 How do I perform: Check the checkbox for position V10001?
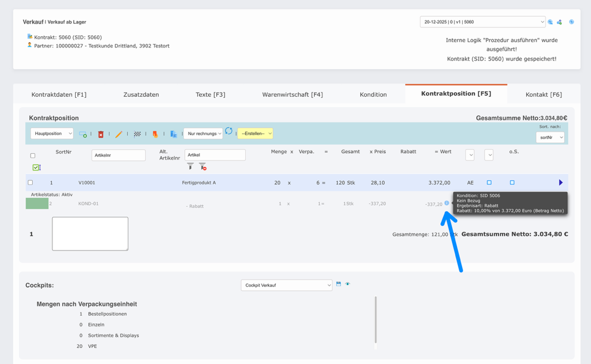[30, 182]
